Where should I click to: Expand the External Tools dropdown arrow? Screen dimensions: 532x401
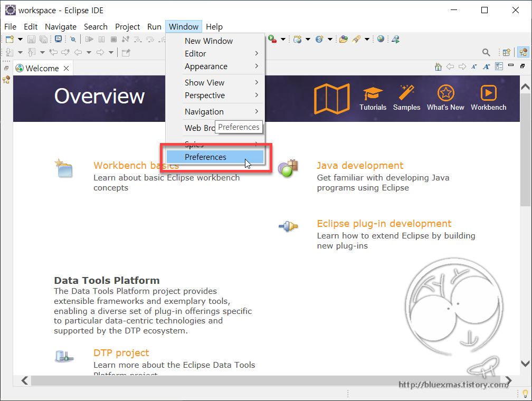283,40
